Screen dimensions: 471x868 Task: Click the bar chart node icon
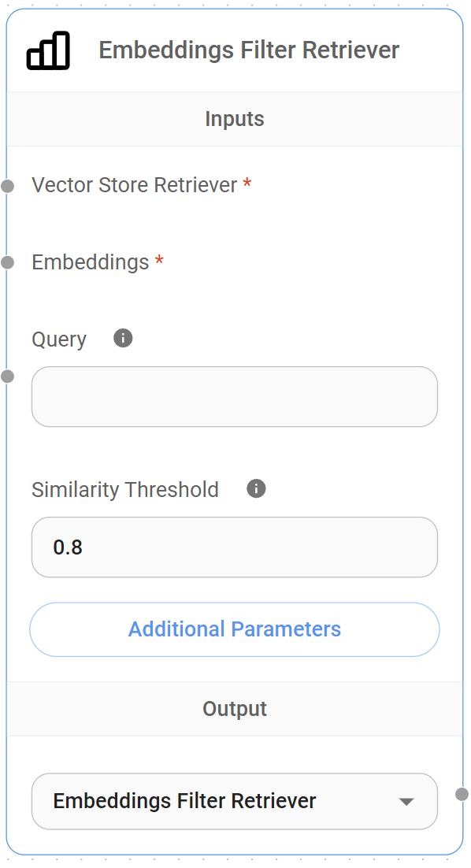tap(50, 50)
